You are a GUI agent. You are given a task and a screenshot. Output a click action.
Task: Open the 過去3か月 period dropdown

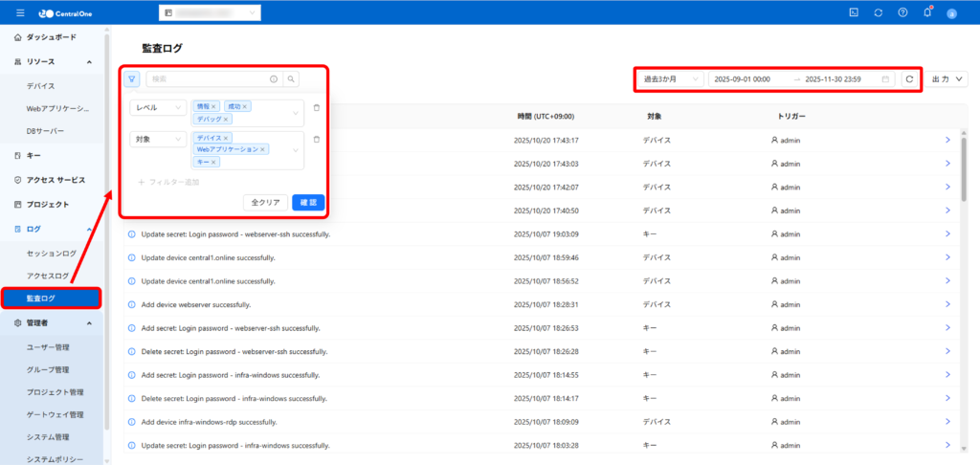pyautogui.click(x=671, y=79)
